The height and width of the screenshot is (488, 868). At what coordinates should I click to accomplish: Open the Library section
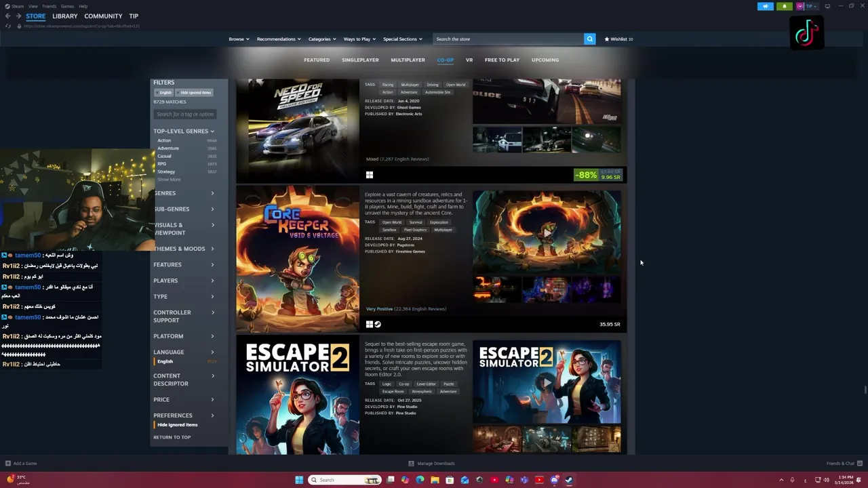click(x=64, y=16)
